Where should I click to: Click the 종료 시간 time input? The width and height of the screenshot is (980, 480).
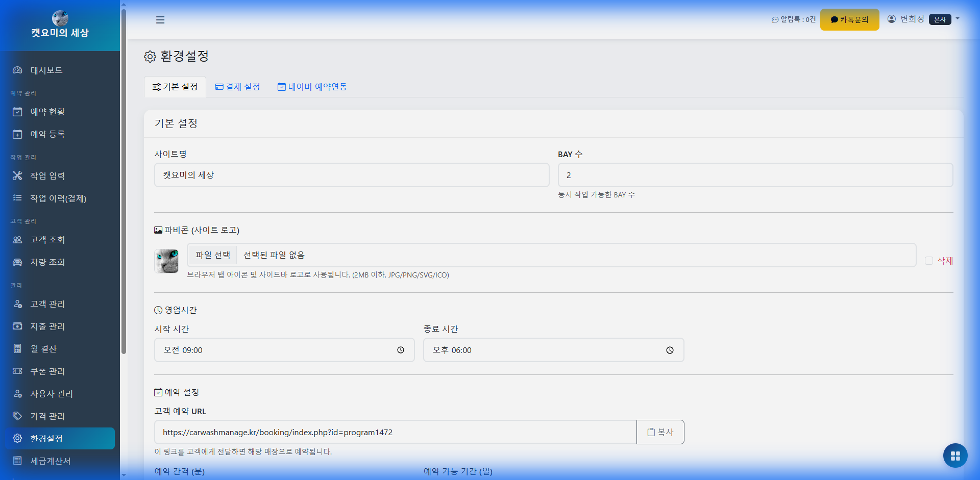tap(553, 350)
